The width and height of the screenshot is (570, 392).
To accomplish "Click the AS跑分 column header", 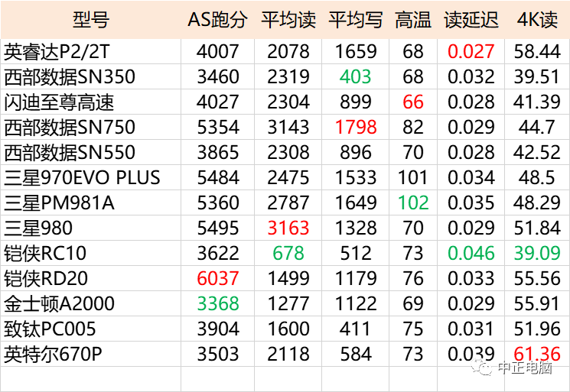I will pos(218,20).
